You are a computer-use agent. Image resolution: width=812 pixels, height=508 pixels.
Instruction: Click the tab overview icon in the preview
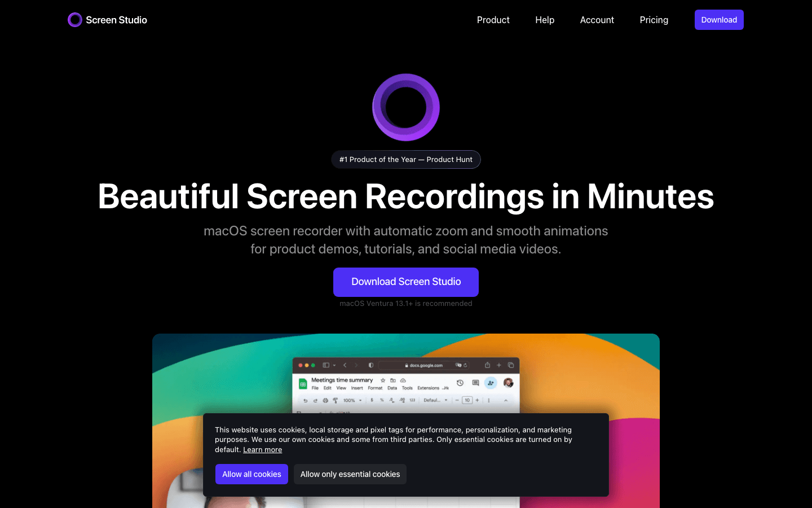click(511, 365)
